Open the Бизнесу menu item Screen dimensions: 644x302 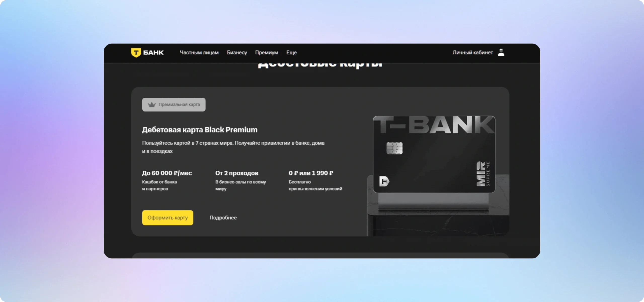tap(237, 53)
